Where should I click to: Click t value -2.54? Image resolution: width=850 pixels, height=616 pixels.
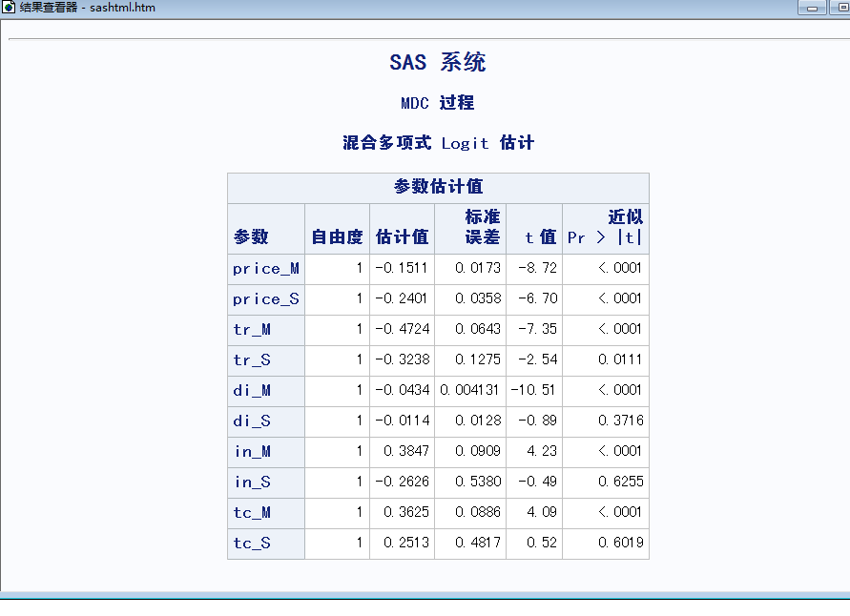point(537,359)
